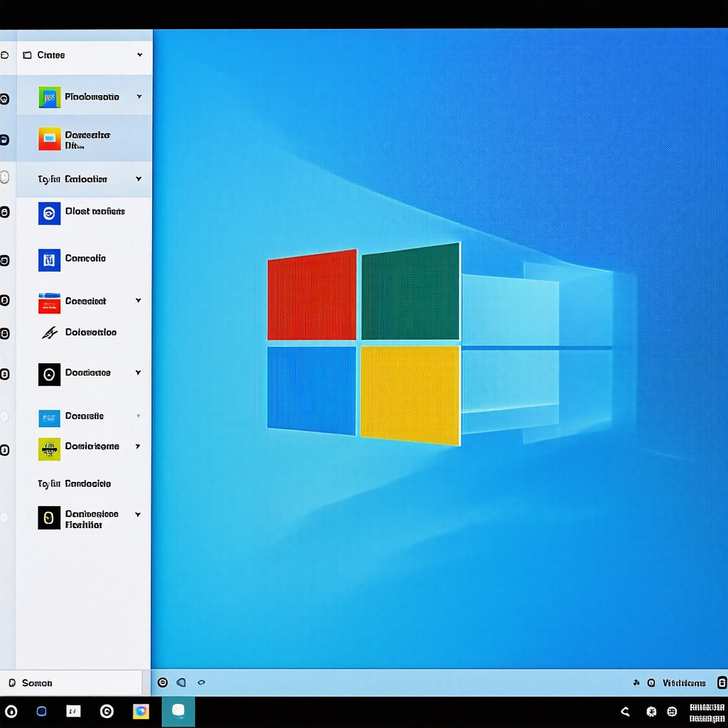Open the black tile icon with white circle
728x728 pixels.
[49, 374]
